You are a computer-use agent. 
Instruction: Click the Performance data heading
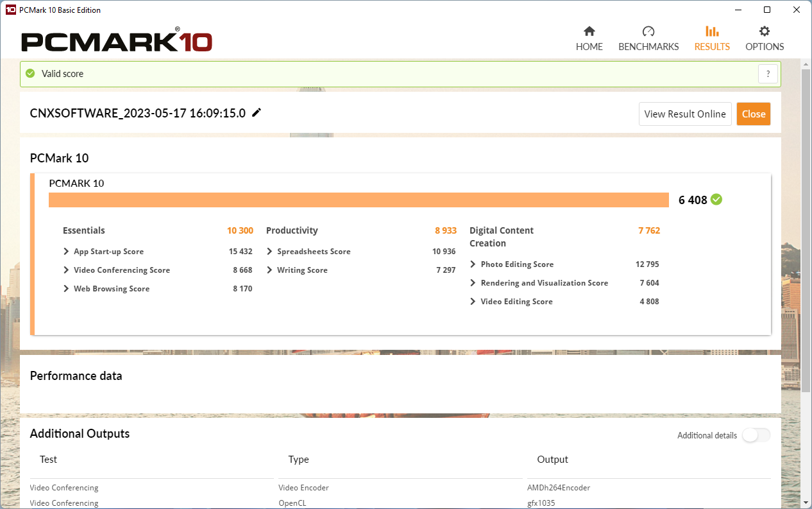(76, 376)
